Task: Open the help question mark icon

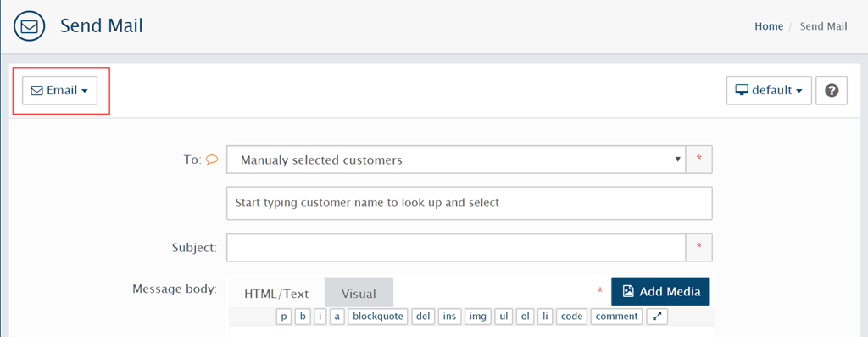Action: pos(832,90)
